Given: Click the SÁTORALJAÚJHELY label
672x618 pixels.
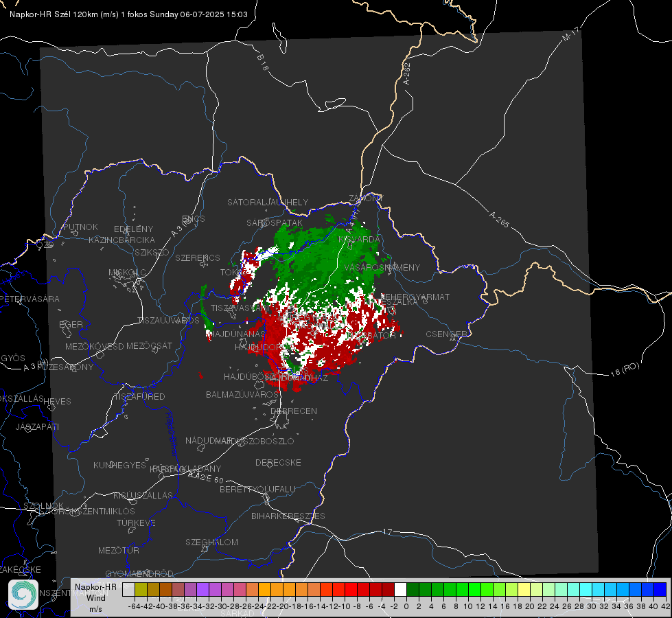Looking at the screenshot, I should point(268,202).
